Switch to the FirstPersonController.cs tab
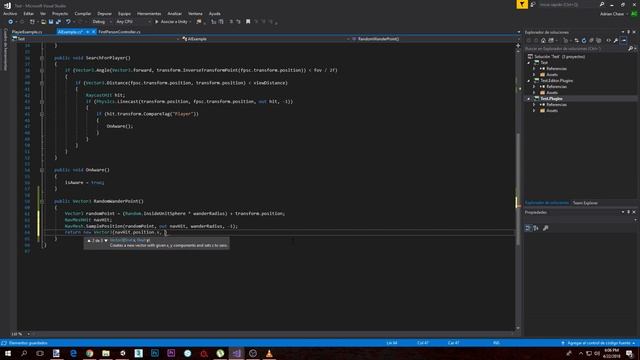Screen dimensions: 640x360 coord(120,32)
